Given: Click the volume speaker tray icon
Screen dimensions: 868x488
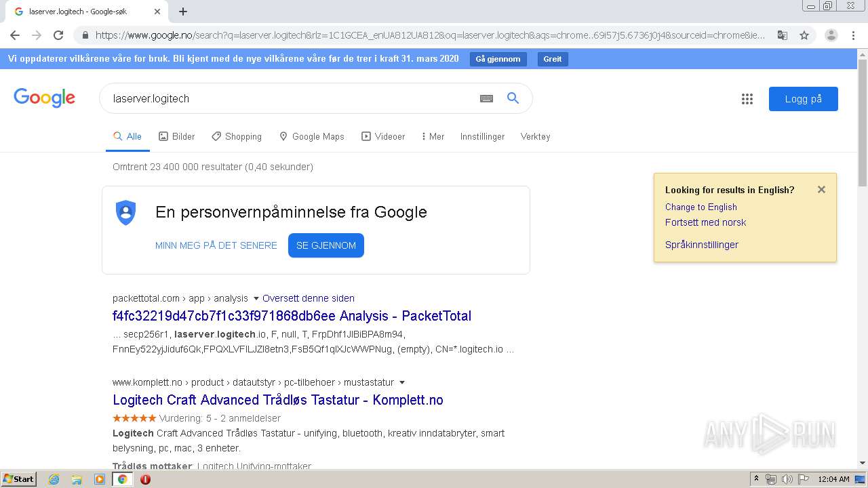Looking at the screenshot, I should point(787,479).
